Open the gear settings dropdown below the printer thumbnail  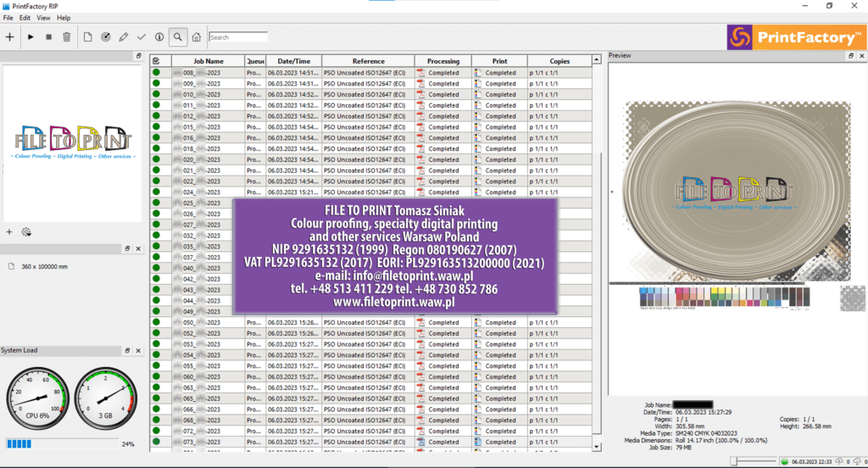pyautogui.click(x=26, y=231)
